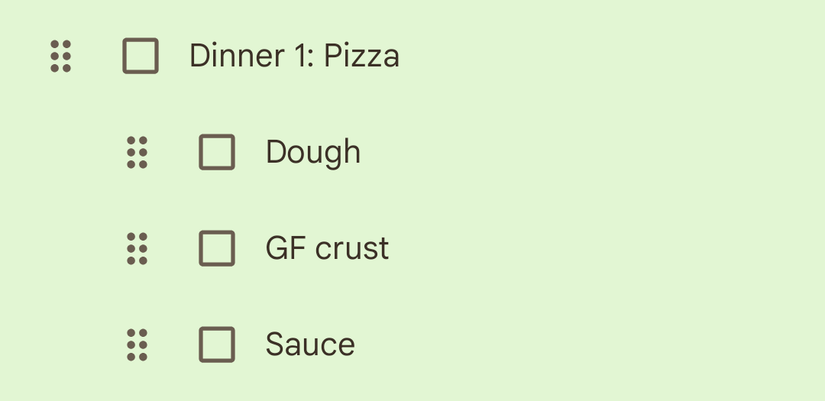Click the Dough item text

[312, 152]
